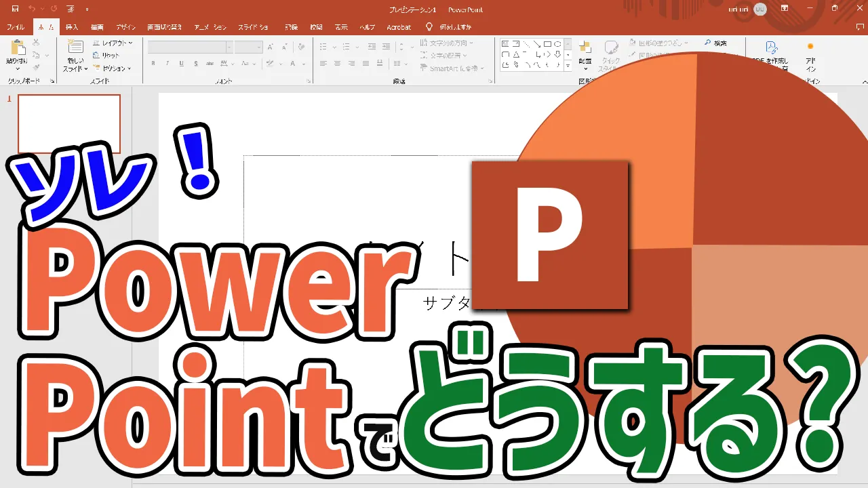Toggle Bold formatting button
868x488 pixels.
click(154, 64)
